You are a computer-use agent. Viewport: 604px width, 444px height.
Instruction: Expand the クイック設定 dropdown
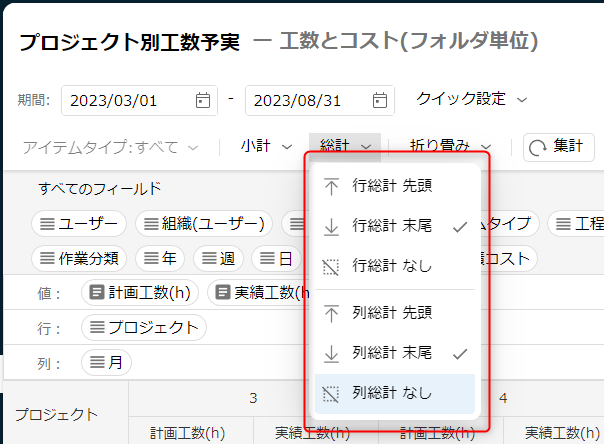(x=472, y=99)
